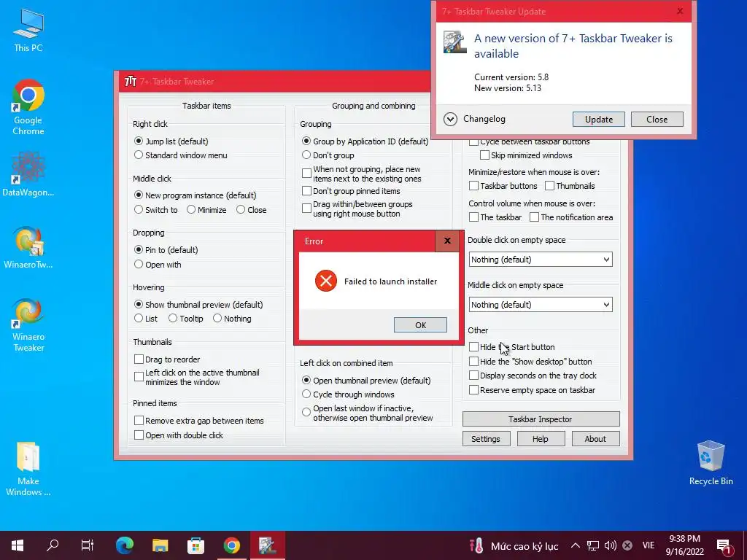The image size is (747, 560).
Task: Set middle click to Switch to
Action: pyautogui.click(x=156, y=209)
